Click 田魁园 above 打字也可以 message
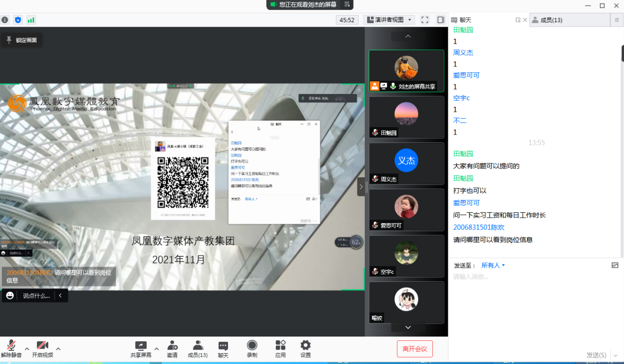Image resolution: width=624 pixels, height=364 pixels. (463, 178)
